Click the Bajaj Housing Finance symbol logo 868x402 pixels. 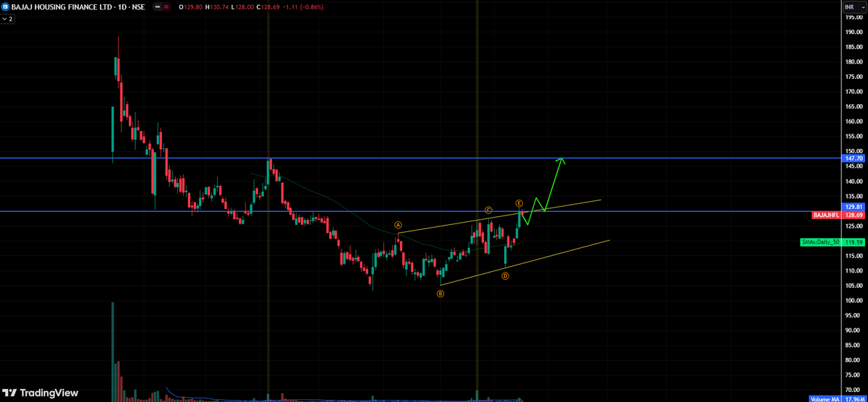6,7
